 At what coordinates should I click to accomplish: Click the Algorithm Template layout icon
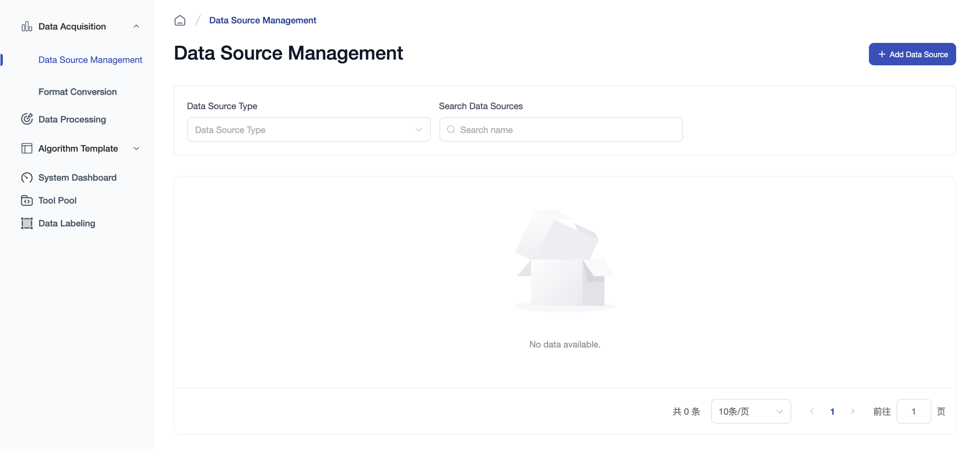(x=27, y=149)
